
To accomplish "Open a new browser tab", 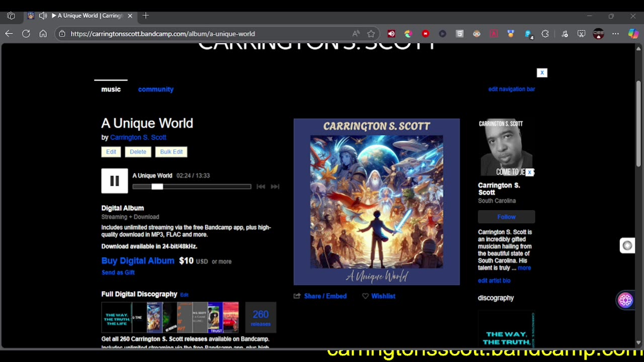I will tap(145, 16).
